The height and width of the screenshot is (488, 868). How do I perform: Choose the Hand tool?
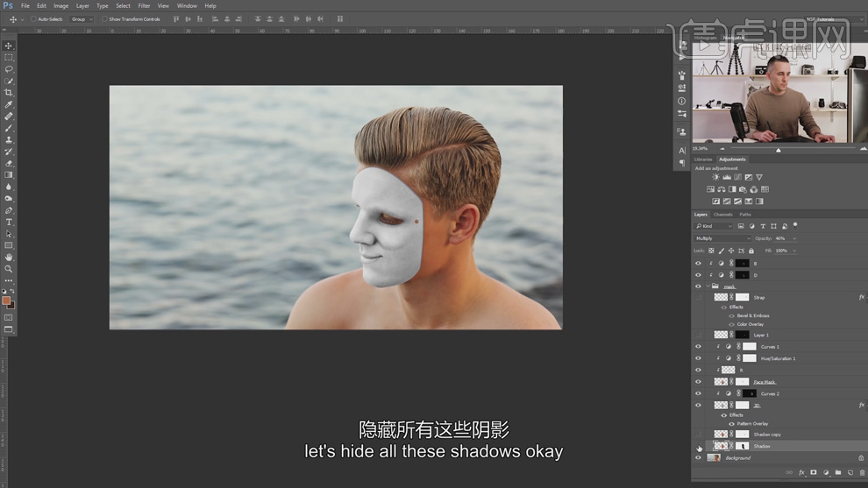[8, 258]
